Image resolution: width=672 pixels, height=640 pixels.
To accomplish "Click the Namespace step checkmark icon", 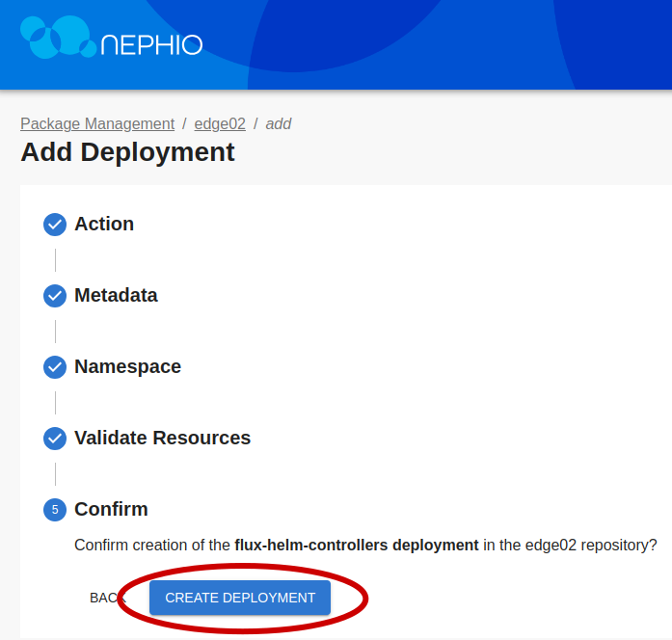I will [55, 367].
